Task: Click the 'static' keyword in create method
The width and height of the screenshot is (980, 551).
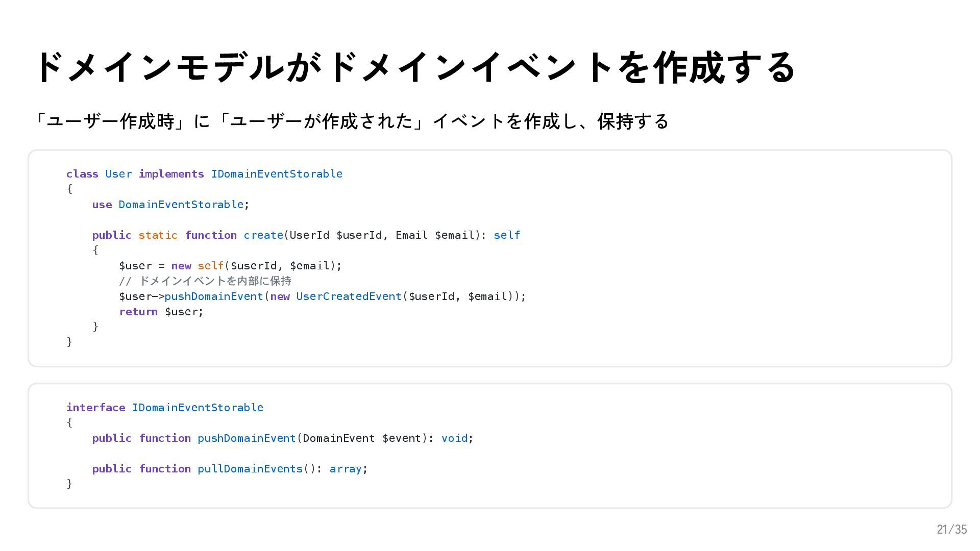Action: (x=158, y=235)
